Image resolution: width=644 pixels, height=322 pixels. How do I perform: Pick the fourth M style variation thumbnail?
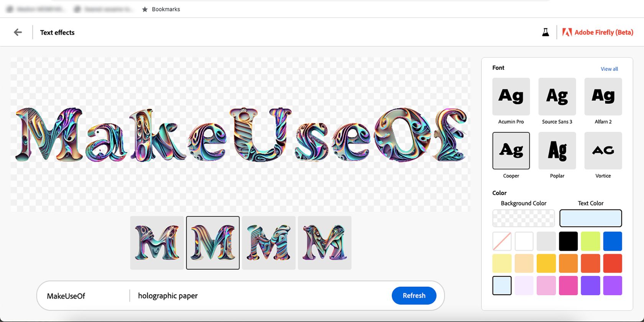coord(325,243)
